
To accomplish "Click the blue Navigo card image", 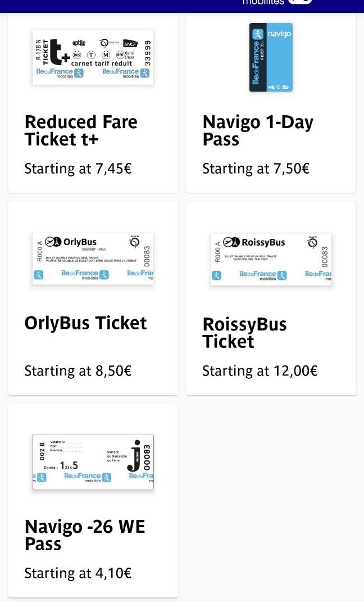I will (271, 57).
